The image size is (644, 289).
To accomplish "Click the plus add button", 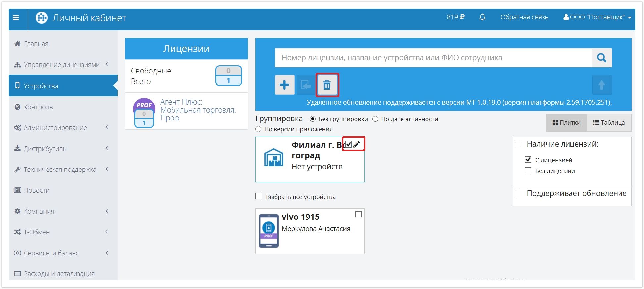I will [284, 85].
